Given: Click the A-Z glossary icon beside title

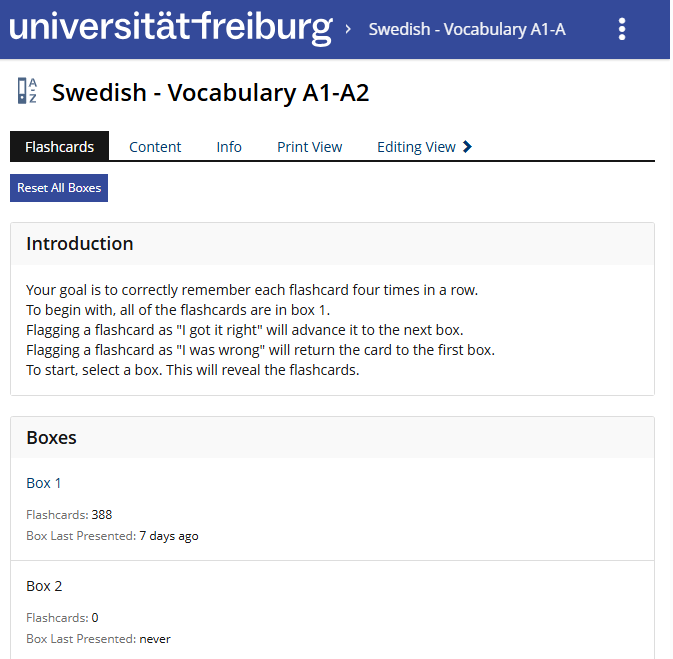Looking at the screenshot, I should click(27, 92).
